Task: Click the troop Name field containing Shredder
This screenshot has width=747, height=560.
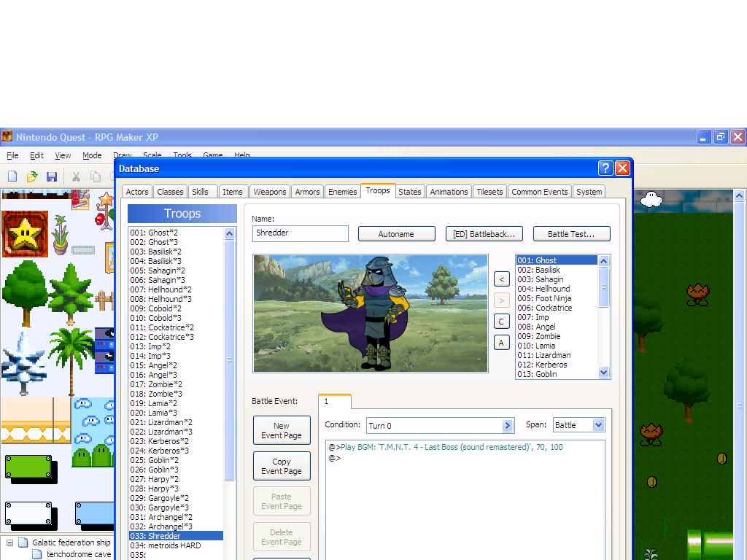Action: coord(300,233)
